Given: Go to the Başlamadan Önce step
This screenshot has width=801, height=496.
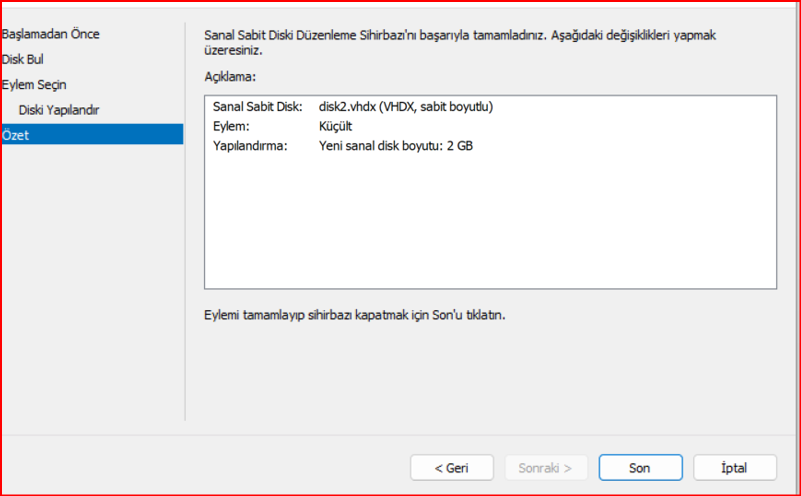Looking at the screenshot, I should coord(50,34).
